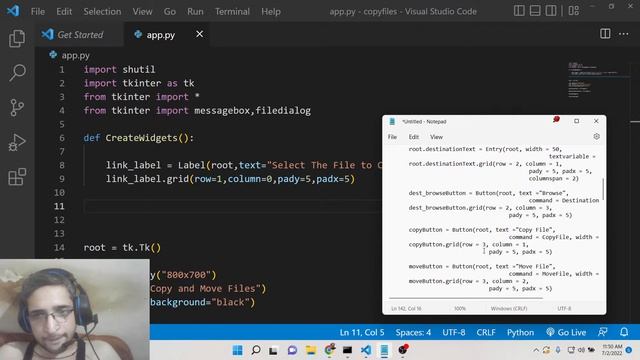Click copyButton line in Notepad
The height and width of the screenshot is (360, 640).
(x=482, y=230)
